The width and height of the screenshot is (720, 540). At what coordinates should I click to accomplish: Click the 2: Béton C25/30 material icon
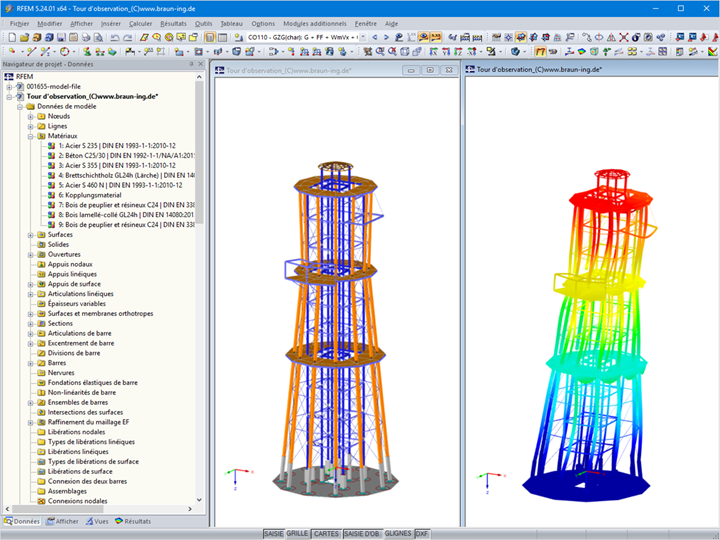(x=51, y=156)
